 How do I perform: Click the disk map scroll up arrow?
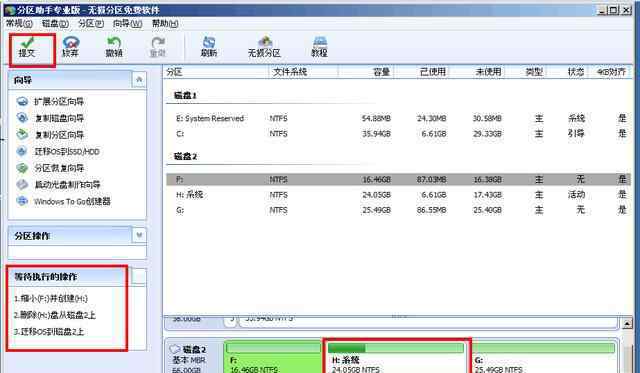627,324
